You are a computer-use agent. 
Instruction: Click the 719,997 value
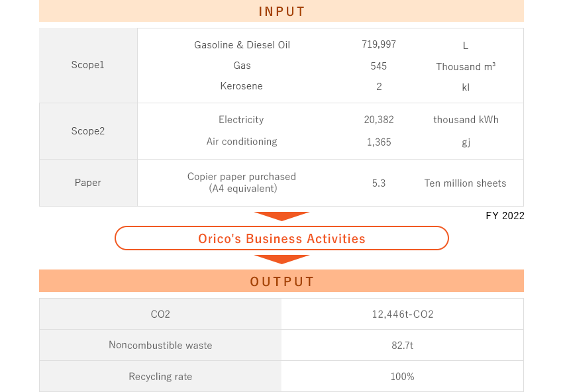[379, 44]
